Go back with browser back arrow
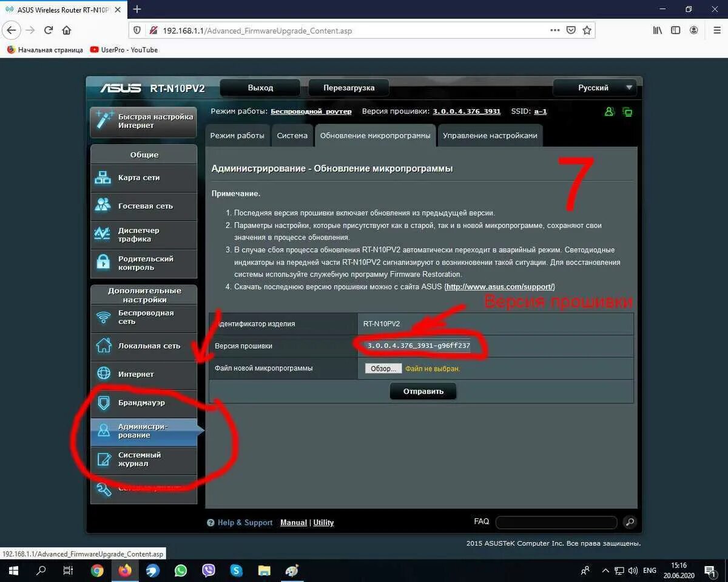Viewport: 728px width, 582px height. [12, 30]
